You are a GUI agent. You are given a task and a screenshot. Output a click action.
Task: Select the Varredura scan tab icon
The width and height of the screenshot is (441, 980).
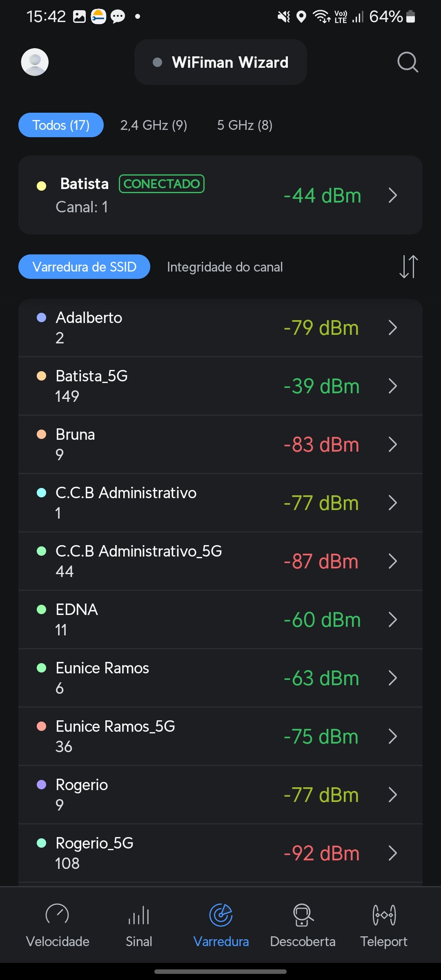(221, 915)
